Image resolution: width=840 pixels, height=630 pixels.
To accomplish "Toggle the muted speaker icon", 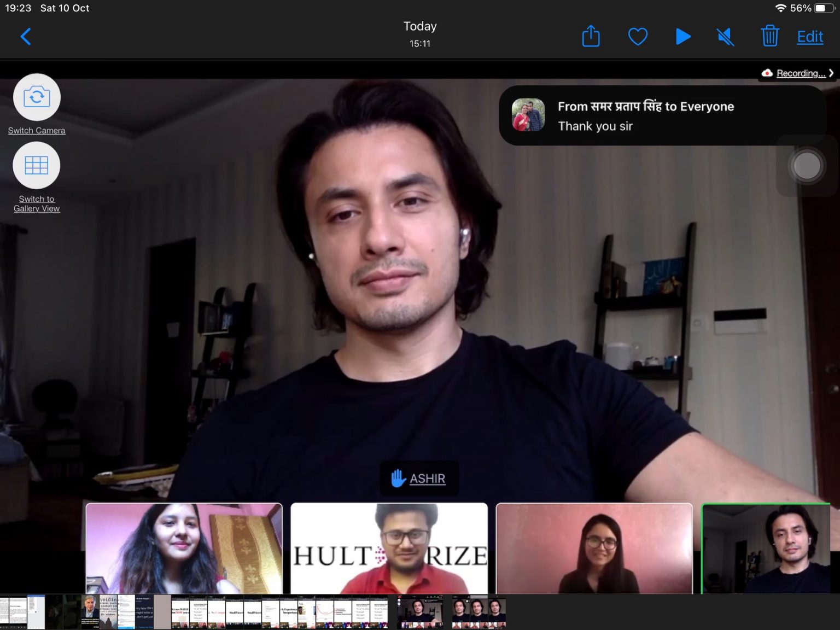I will pos(726,37).
